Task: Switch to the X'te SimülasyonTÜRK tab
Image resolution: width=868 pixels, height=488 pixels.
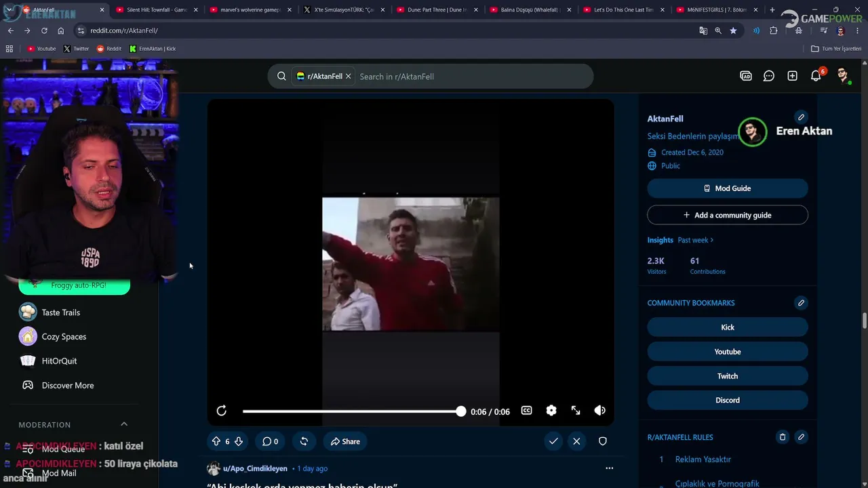Action: pos(344,10)
